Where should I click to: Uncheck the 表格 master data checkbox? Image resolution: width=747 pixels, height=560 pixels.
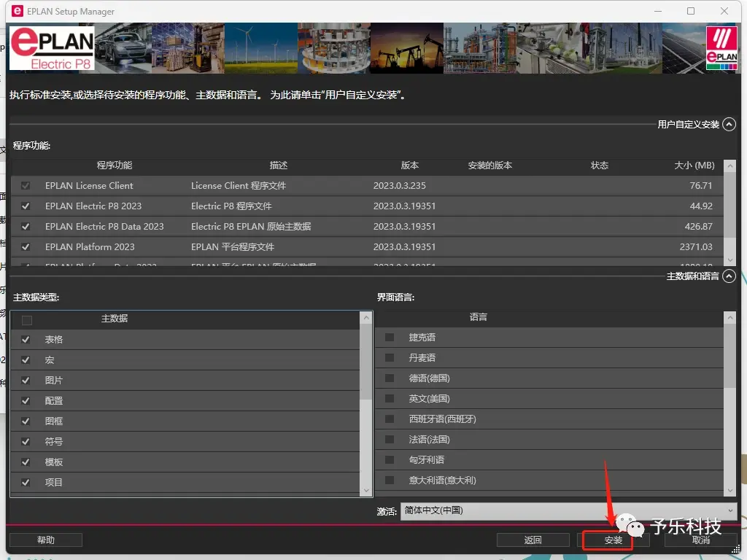(26, 340)
